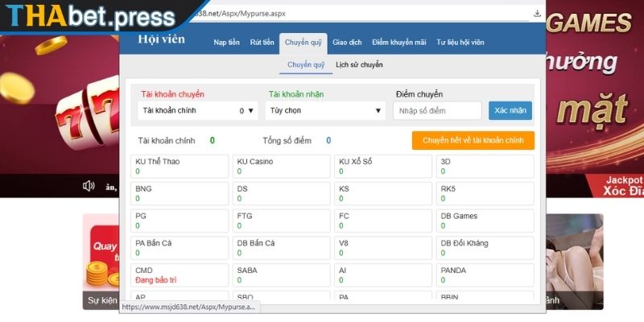This screenshot has width=644, height=322.
Task: Click the speaker sound icon
Action: point(89,186)
